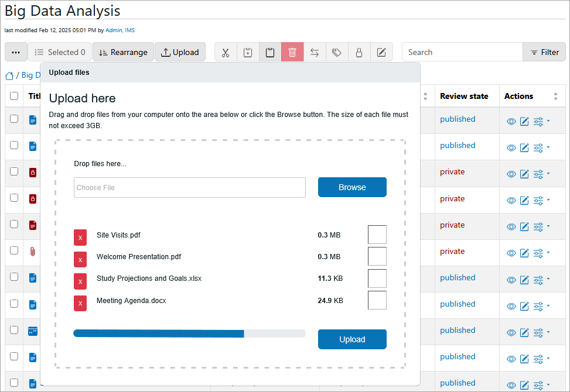Click the Search input field
The width and height of the screenshot is (570, 392).
click(x=462, y=52)
